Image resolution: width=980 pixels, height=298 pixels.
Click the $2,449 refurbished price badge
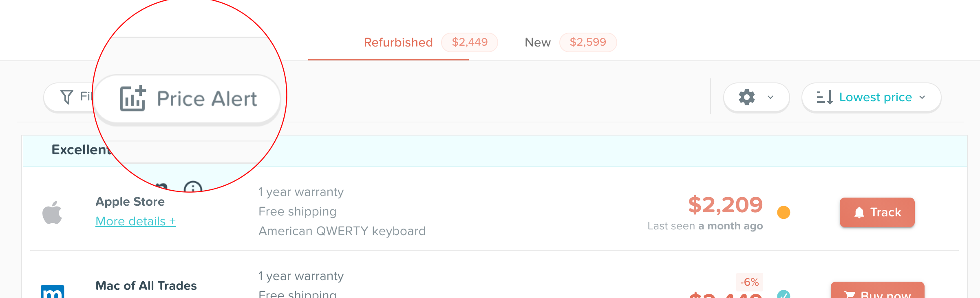click(470, 42)
